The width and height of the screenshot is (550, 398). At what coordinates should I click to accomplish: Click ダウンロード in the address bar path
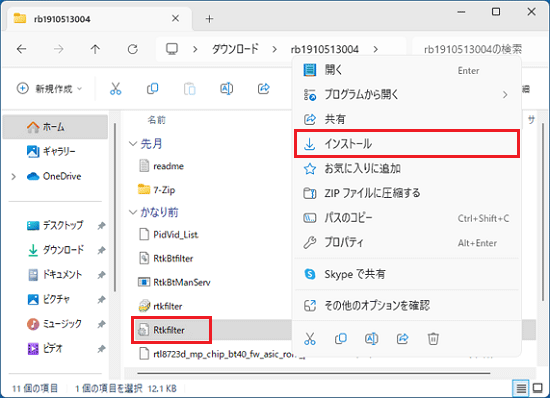(x=235, y=49)
